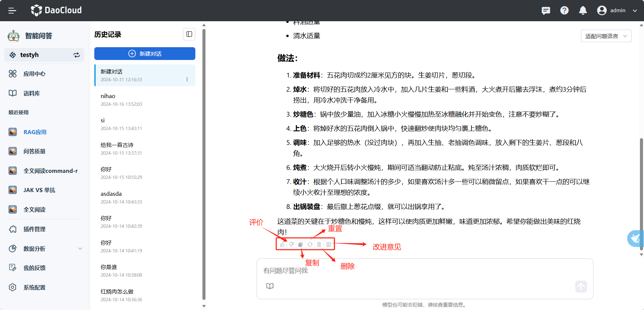Open the help icon in the top bar
644x310 pixels.
(564, 10)
